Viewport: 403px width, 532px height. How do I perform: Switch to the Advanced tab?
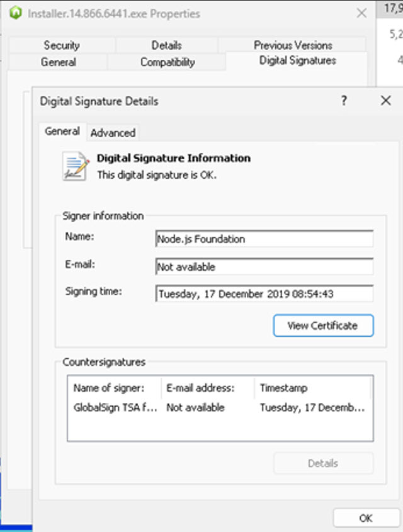(x=113, y=133)
